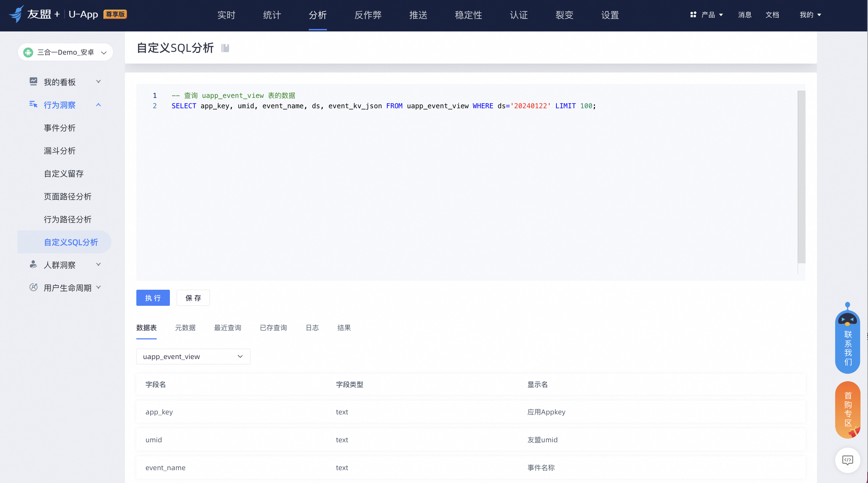Image resolution: width=868 pixels, height=483 pixels.
Task: Open the 认证 navigation tab
Action: 519,15
